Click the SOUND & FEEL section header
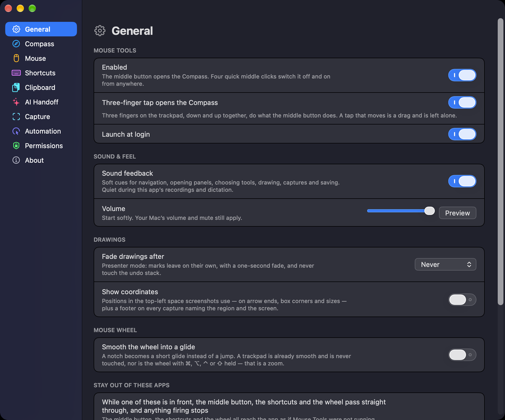This screenshot has width=505, height=420. [114, 156]
